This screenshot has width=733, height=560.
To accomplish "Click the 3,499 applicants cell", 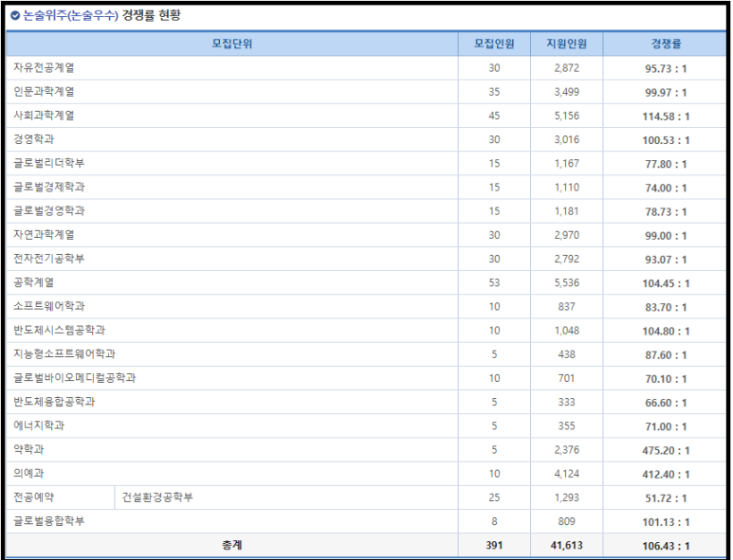I will point(566,92).
